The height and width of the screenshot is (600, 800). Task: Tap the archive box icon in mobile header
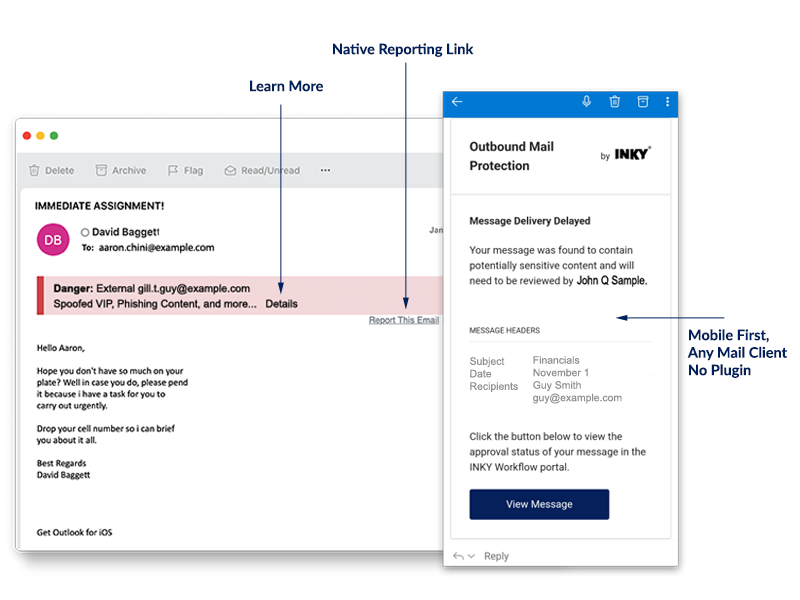[x=643, y=102]
